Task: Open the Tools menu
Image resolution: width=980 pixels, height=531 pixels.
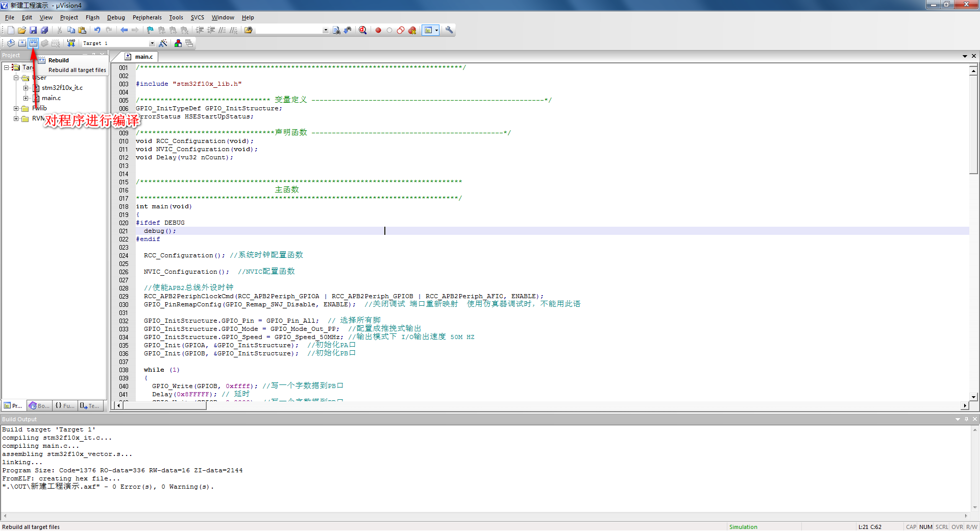Action: click(176, 17)
